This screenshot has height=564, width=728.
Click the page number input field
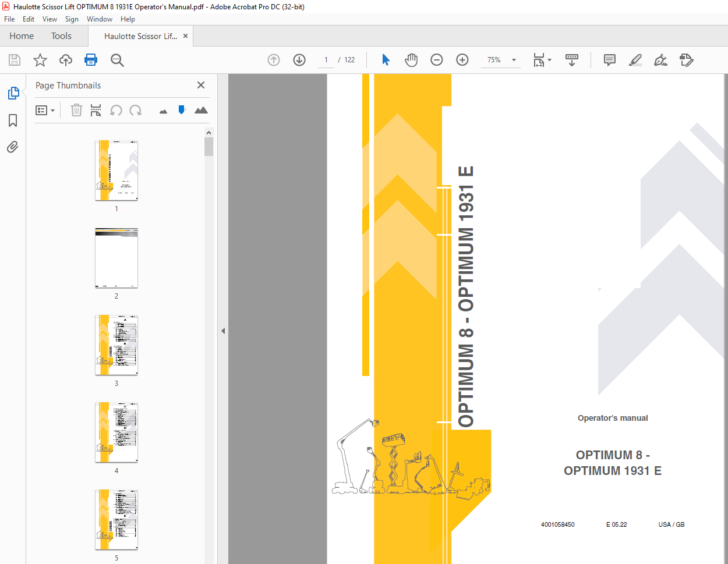(x=326, y=60)
